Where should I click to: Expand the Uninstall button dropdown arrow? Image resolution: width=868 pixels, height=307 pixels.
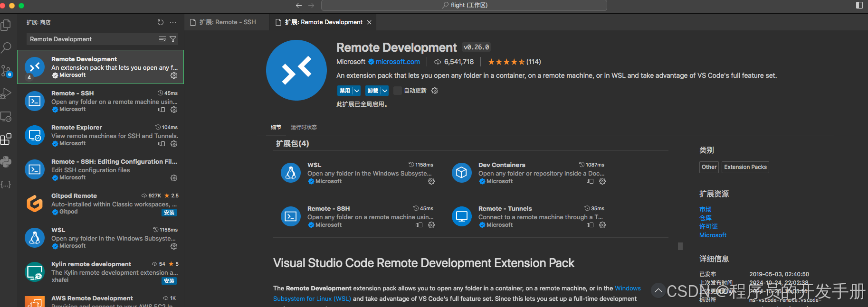[385, 91]
